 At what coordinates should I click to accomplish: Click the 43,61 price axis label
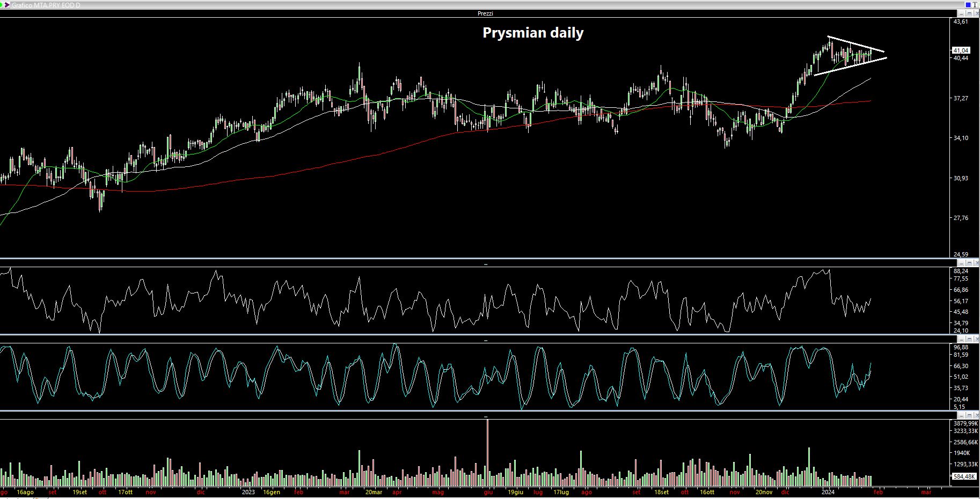click(961, 22)
